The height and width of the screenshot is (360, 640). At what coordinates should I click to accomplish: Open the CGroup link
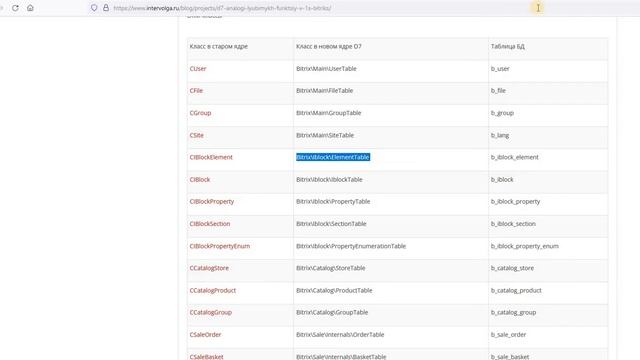[x=200, y=113]
